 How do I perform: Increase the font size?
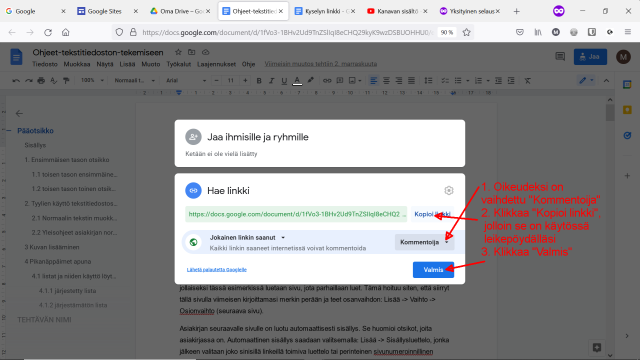tap(245, 81)
